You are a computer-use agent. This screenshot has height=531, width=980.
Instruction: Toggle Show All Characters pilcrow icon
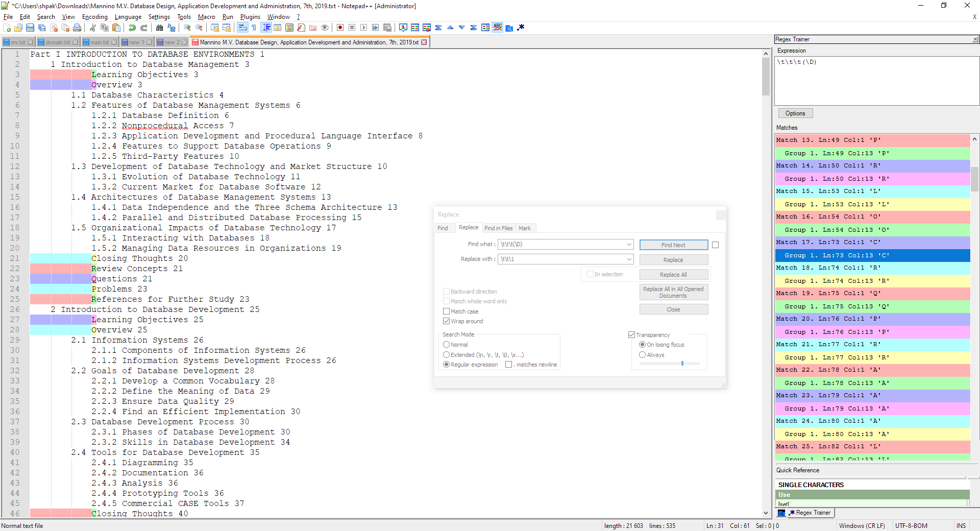(x=254, y=28)
